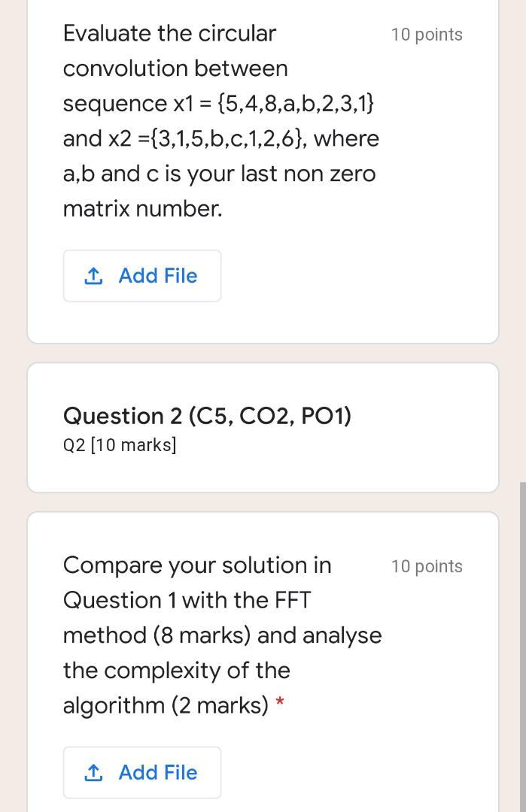The width and height of the screenshot is (526, 812).
Task: Click 'Compare your solution in' text line
Action: 197,565
